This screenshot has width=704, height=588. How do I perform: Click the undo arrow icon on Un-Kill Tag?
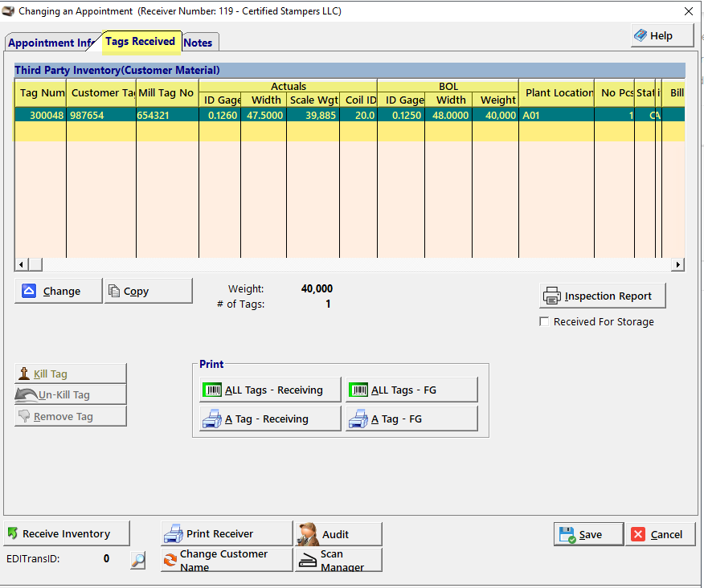pyautogui.click(x=27, y=394)
